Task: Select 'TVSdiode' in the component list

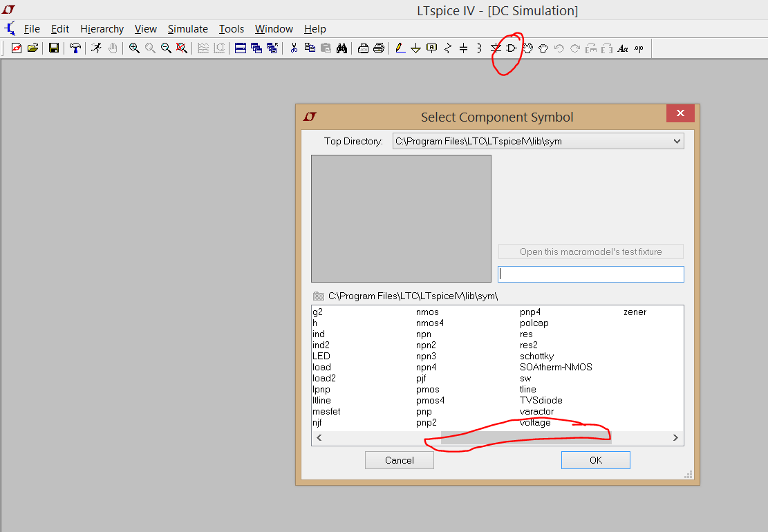Action: pyautogui.click(x=541, y=400)
